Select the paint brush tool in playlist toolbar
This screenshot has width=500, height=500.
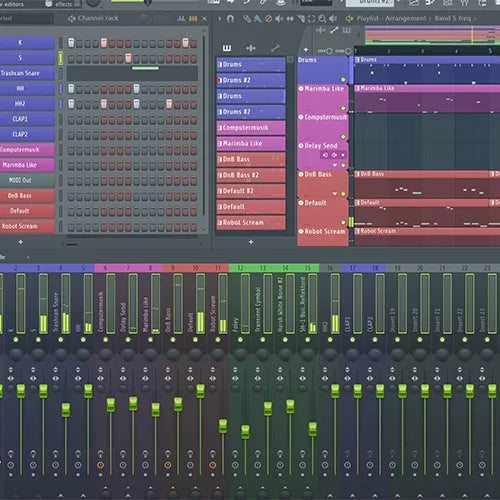258,19
